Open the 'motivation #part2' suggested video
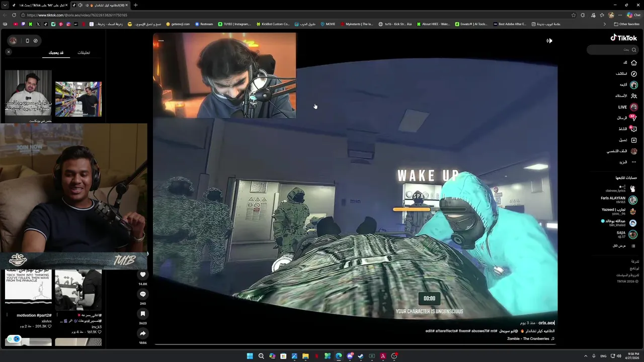 point(28,287)
